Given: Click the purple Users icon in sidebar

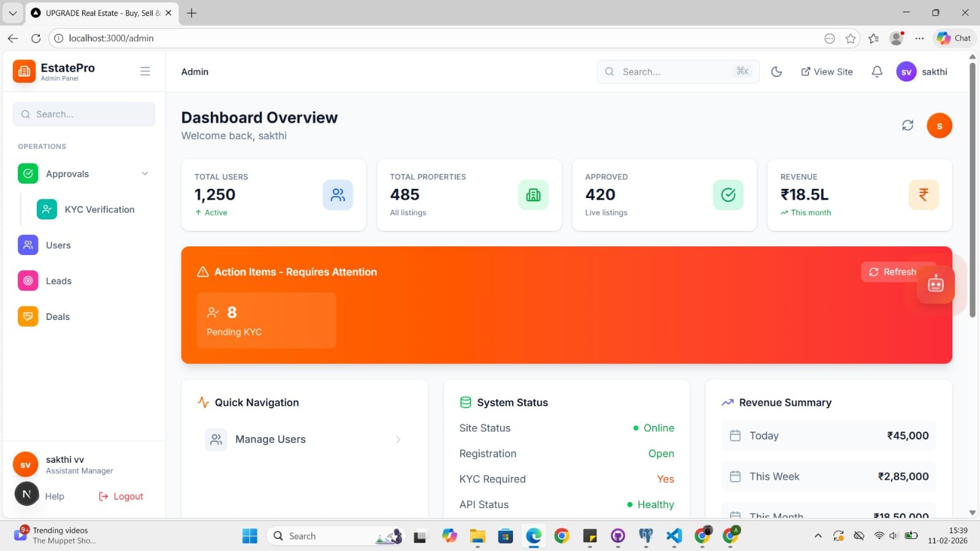Looking at the screenshot, I should (28, 245).
